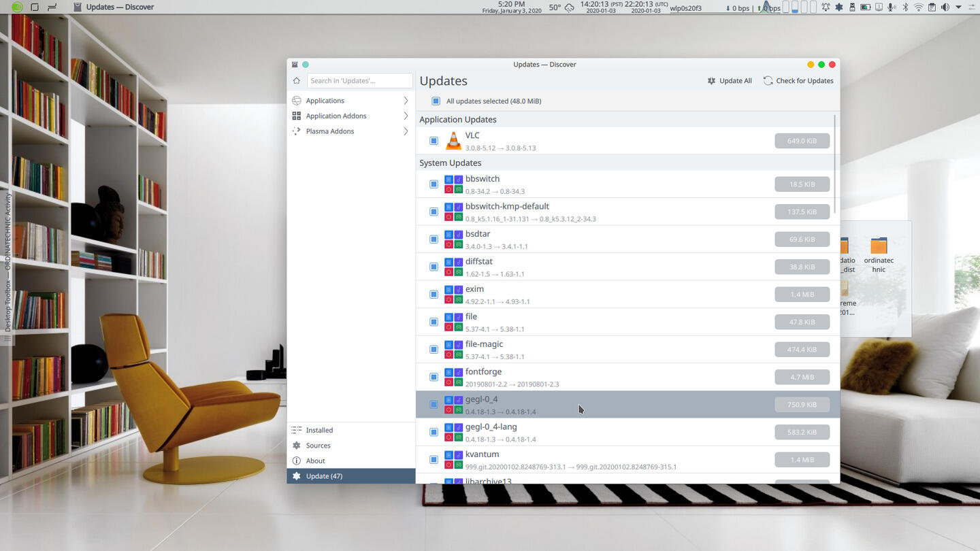Viewport: 980px width, 551px height.
Task: Click the updates list vertical scrollbar
Action: [835, 163]
